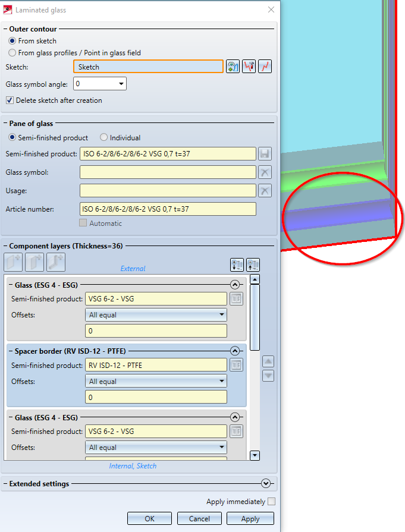The height and width of the screenshot is (532, 405).
Task: Move selected layer up with arrow
Action: [268, 361]
